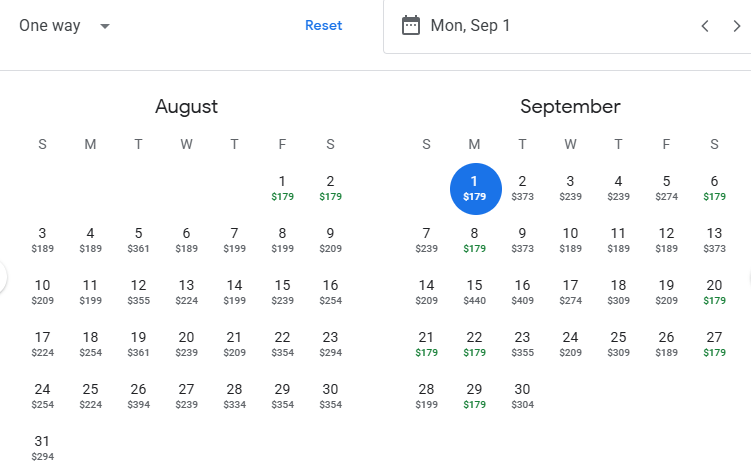The image size is (751, 466).
Task: Pick September 22 at $179
Action: point(474,344)
